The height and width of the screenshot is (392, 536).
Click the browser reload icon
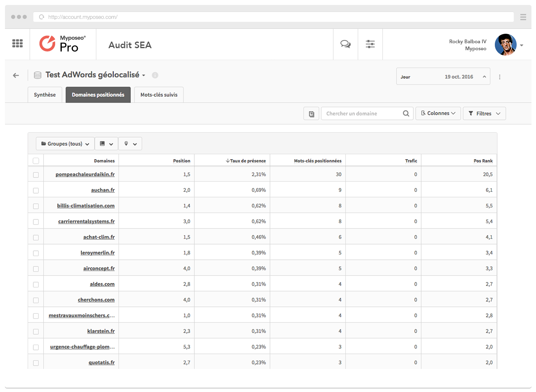click(42, 17)
